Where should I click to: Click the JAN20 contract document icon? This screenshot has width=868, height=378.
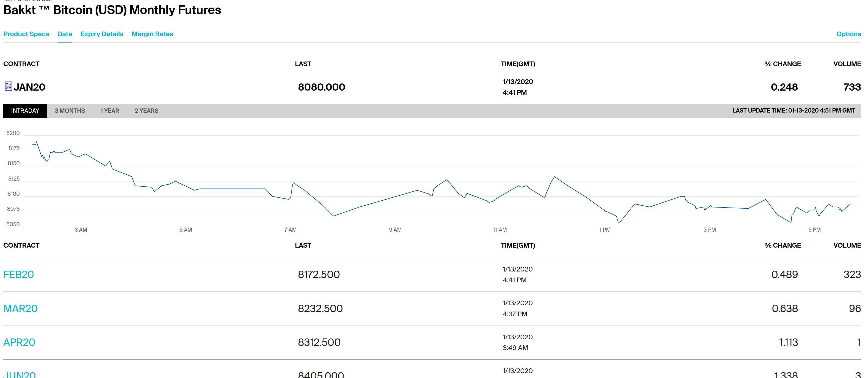tap(9, 86)
